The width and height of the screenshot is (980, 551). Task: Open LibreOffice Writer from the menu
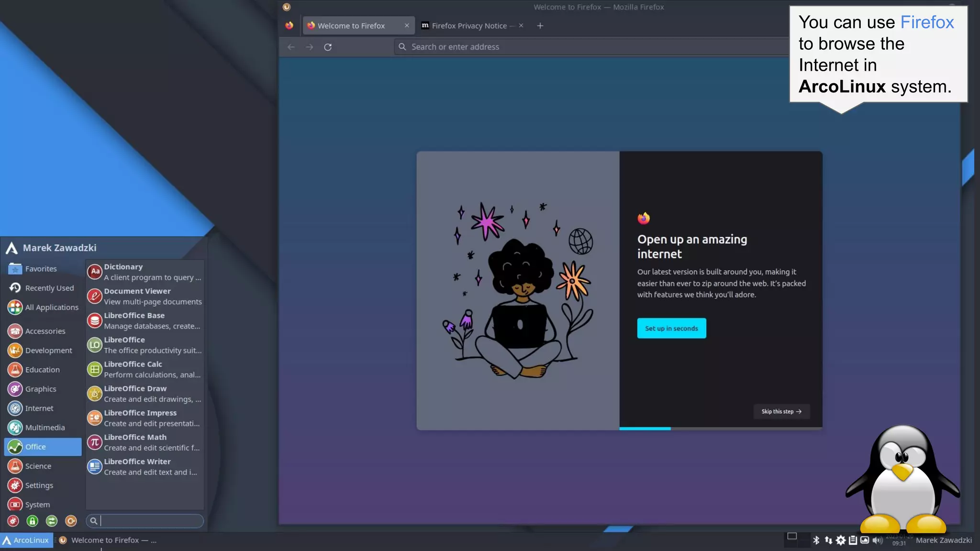tap(144, 466)
